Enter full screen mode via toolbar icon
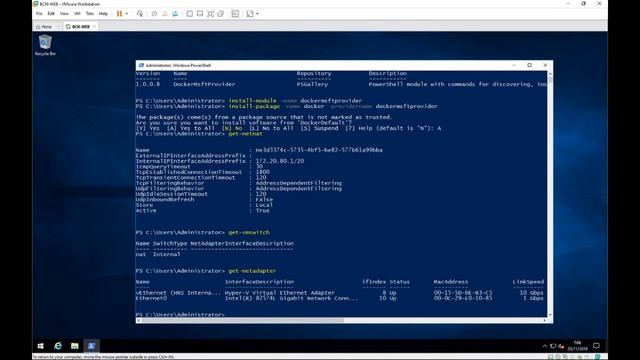 pyautogui.click(x=210, y=13)
